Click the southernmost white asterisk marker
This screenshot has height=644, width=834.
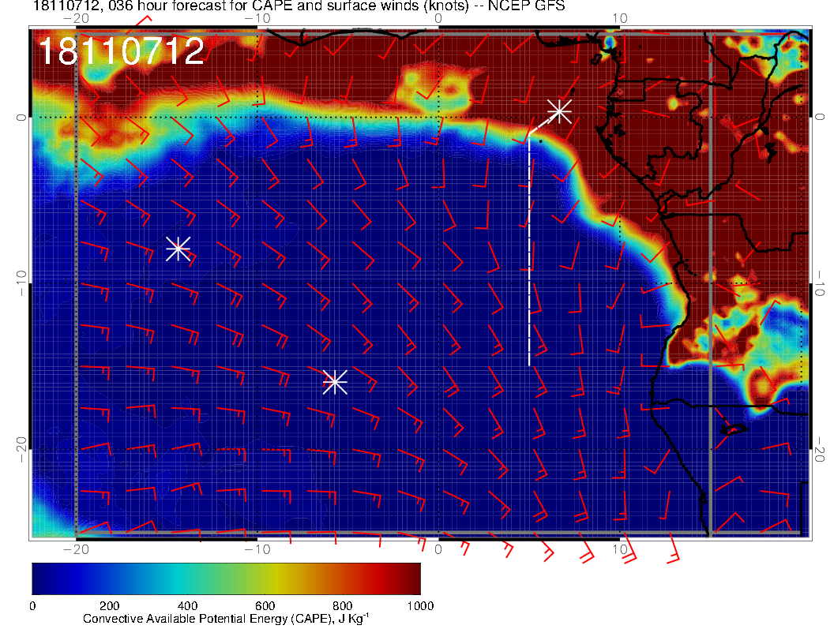[x=335, y=381]
